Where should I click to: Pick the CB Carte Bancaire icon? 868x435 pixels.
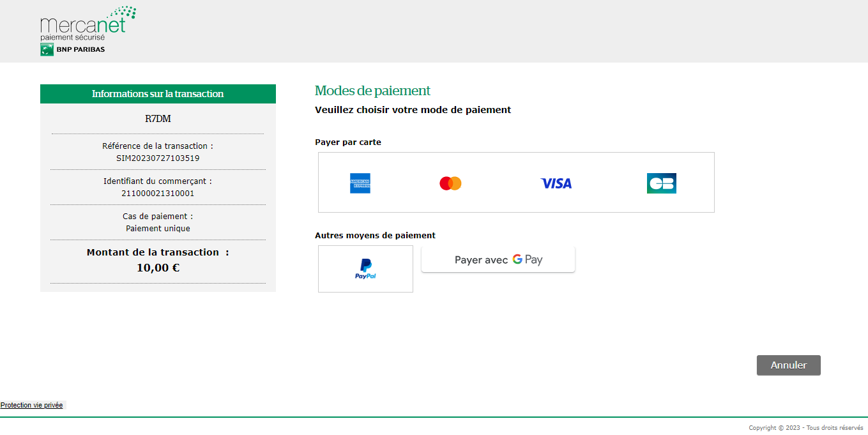coord(661,183)
